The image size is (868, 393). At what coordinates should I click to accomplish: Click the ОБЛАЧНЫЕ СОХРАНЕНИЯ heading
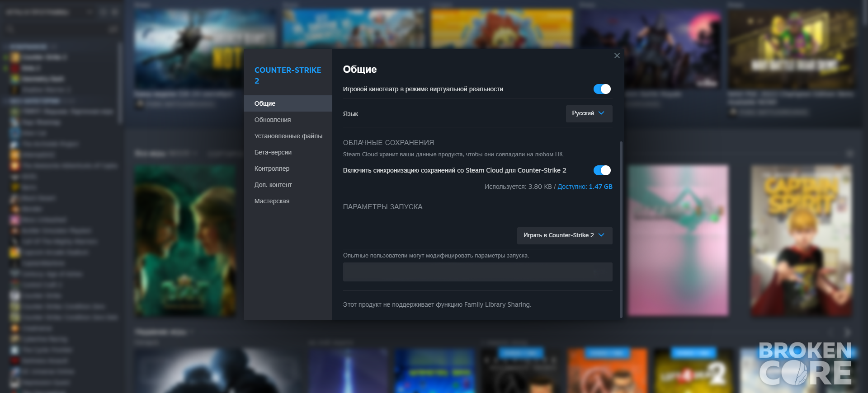pos(388,143)
